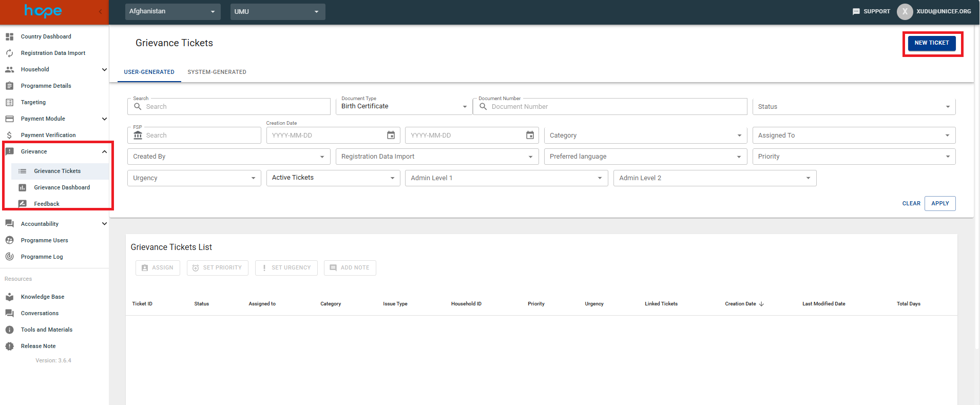Click the Programme Log history icon

pyautogui.click(x=9, y=257)
